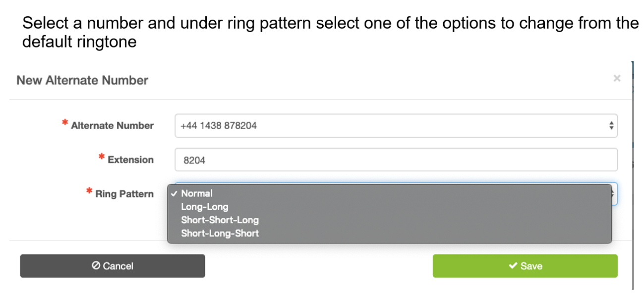Click the red asterisk beside Alternate Number

tap(65, 123)
